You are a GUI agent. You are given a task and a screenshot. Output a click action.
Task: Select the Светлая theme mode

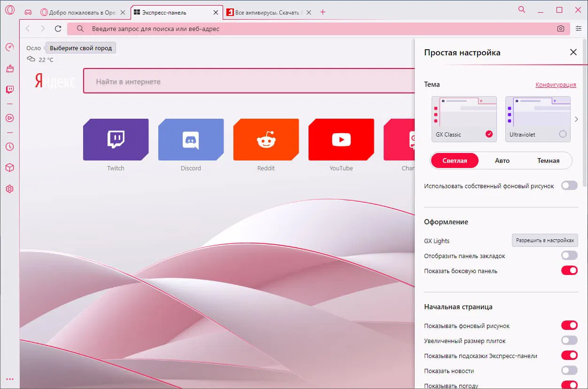pyautogui.click(x=455, y=160)
